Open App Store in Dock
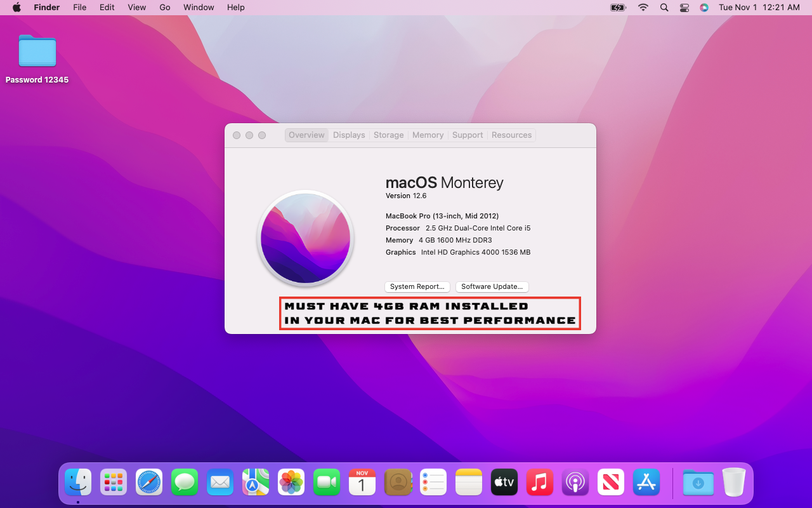The height and width of the screenshot is (508, 812). [x=646, y=483]
